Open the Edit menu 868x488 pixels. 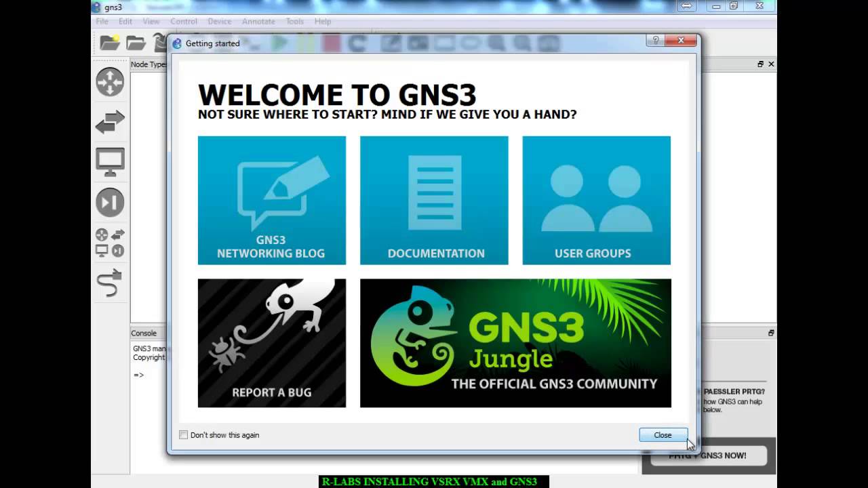[x=125, y=21]
